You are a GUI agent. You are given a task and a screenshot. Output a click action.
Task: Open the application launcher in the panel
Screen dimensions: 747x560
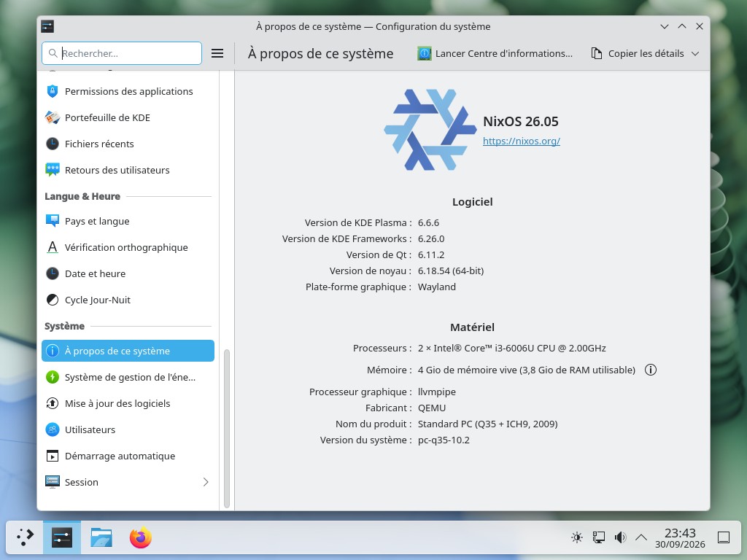point(25,537)
